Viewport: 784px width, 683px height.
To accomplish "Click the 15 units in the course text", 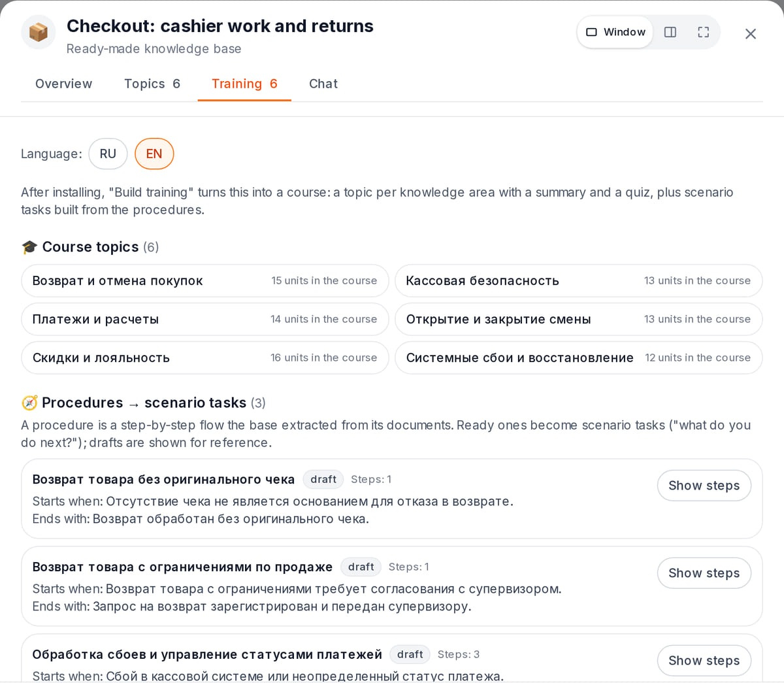I will [x=324, y=280].
